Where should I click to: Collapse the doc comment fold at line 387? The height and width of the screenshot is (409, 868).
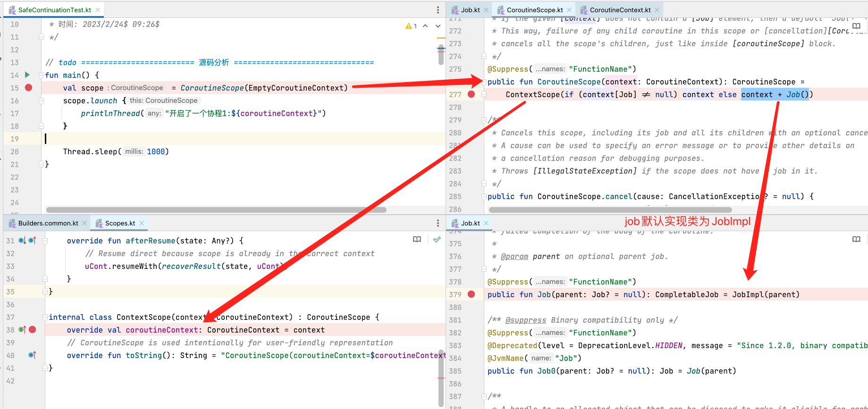(484, 396)
